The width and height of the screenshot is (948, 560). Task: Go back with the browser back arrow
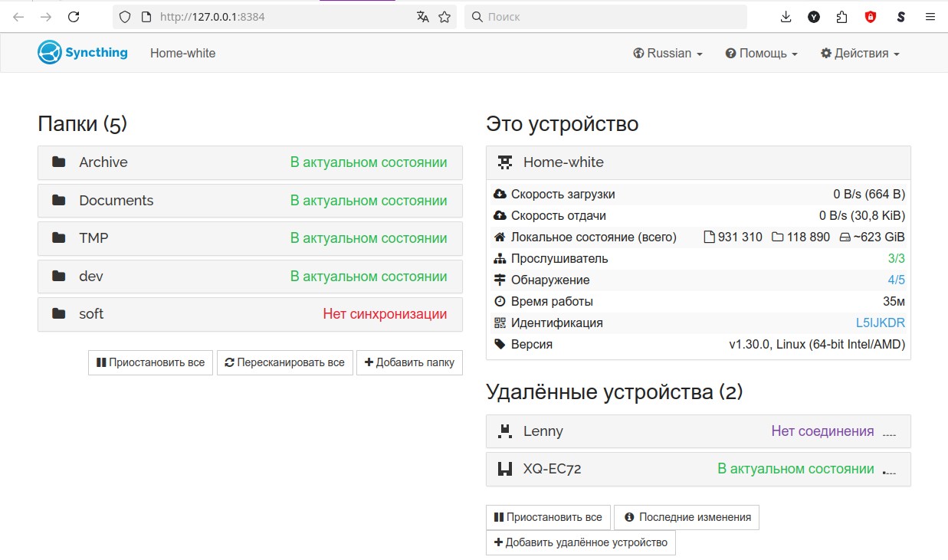pos(18,17)
